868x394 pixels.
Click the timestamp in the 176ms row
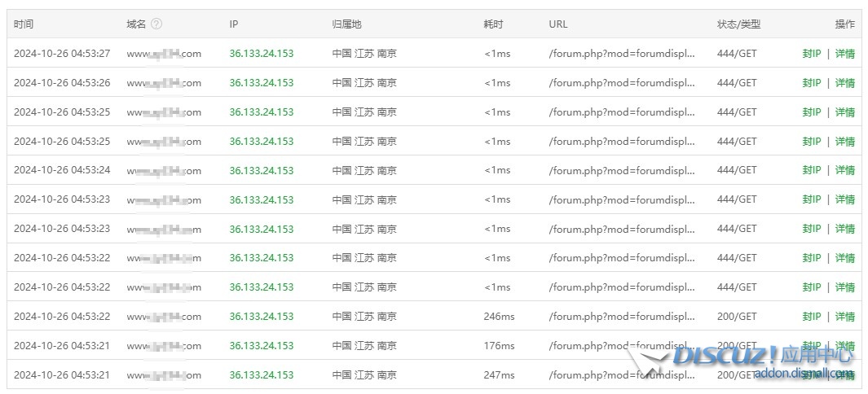[x=62, y=345]
